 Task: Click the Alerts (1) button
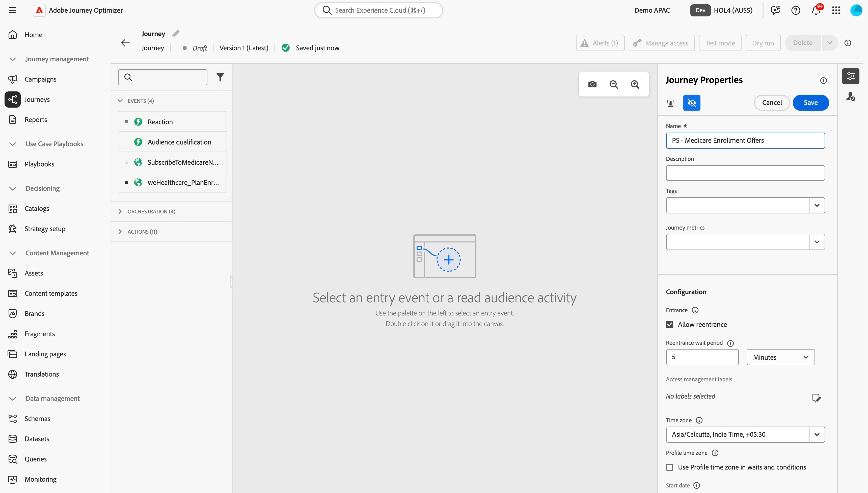(x=600, y=43)
